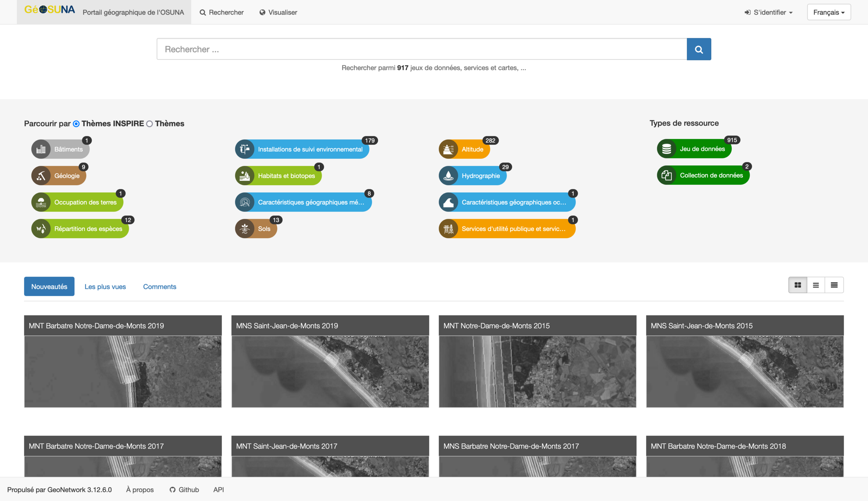The height and width of the screenshot is (501, 868).
Task: Switch to detailed list view toggle
Action: click(x=816, y=285)
